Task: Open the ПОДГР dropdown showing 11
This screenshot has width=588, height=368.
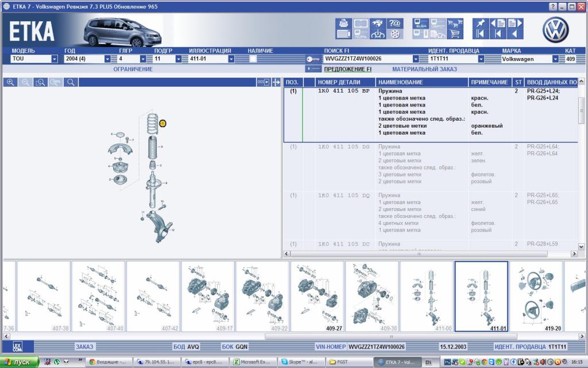Action: click(179, 59)
